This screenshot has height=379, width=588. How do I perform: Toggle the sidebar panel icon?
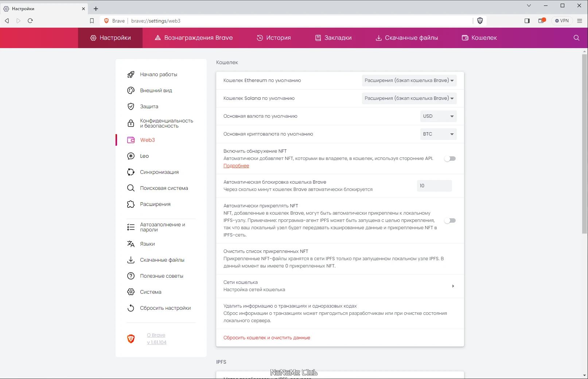point(527,21)
